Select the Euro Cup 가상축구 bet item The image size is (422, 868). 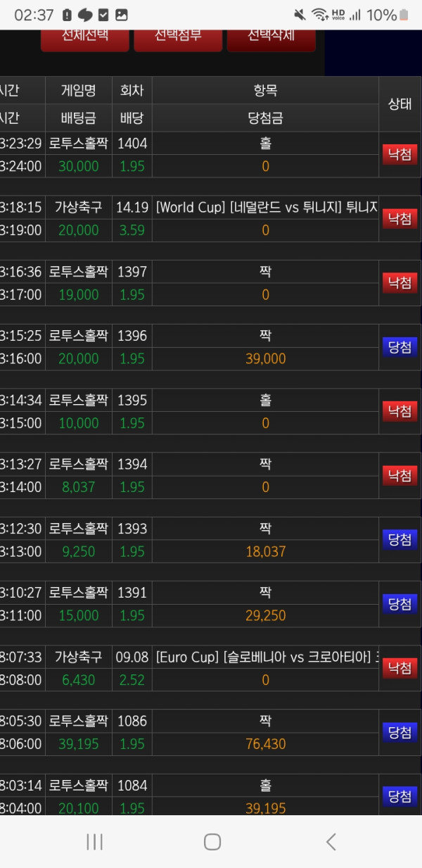pos(265,658)
